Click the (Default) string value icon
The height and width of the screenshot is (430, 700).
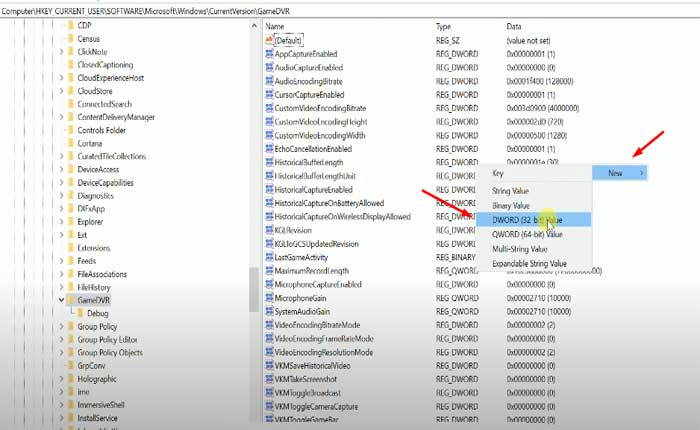[269, 40]
